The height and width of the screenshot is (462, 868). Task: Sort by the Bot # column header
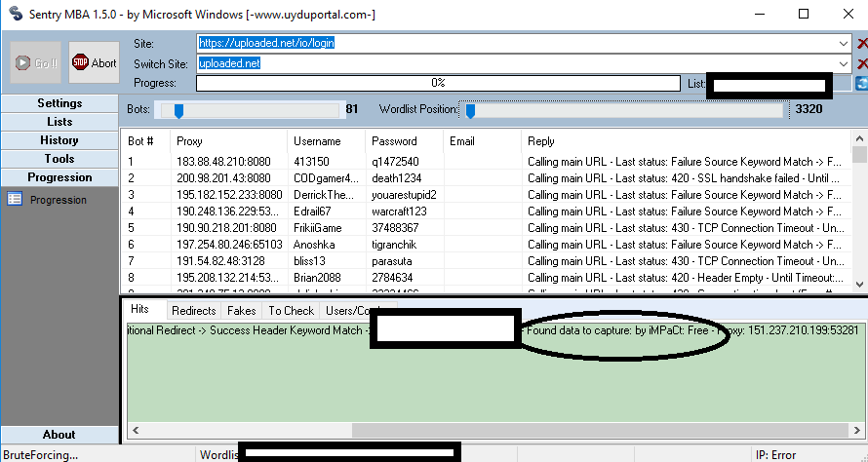(x=145, y=141)
